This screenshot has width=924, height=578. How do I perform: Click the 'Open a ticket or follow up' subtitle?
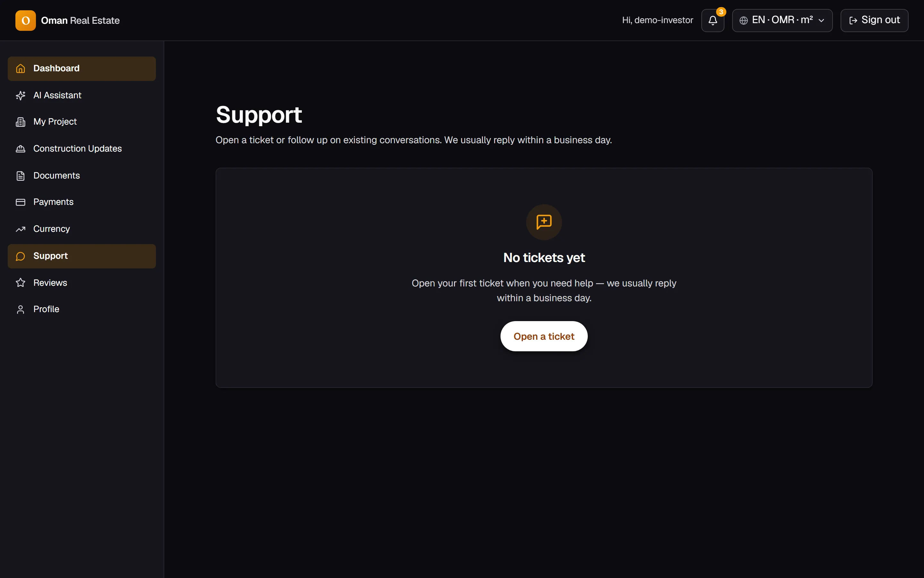[x=414, y=140]
